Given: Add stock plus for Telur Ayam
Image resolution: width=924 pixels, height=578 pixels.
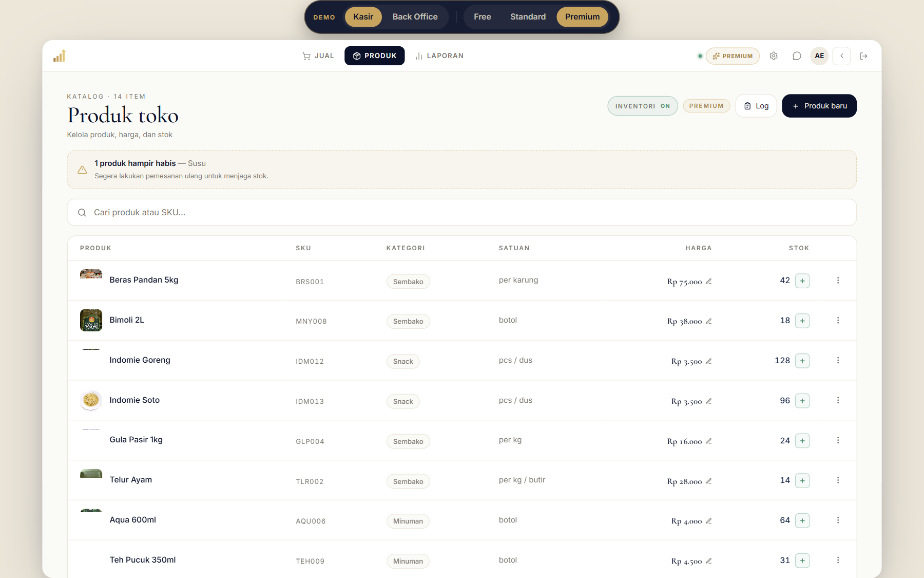Looking at the screenshot, I should tap(802, 480).
